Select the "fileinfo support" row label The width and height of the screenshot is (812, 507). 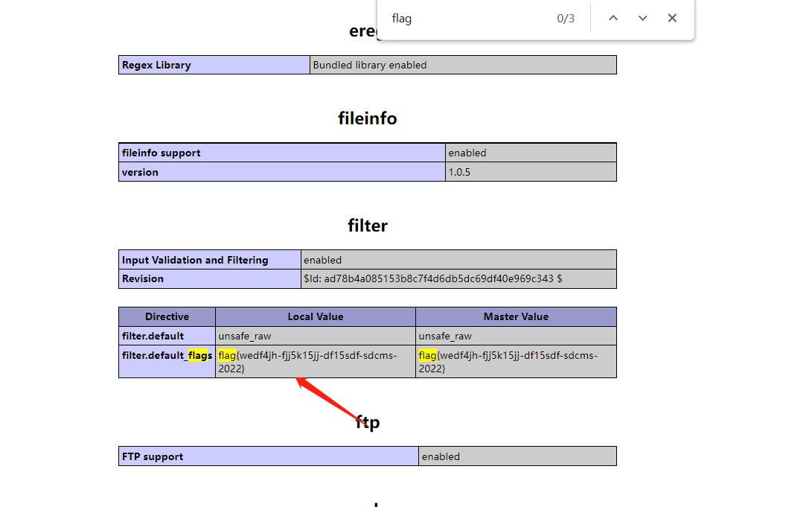coord(162,153)
